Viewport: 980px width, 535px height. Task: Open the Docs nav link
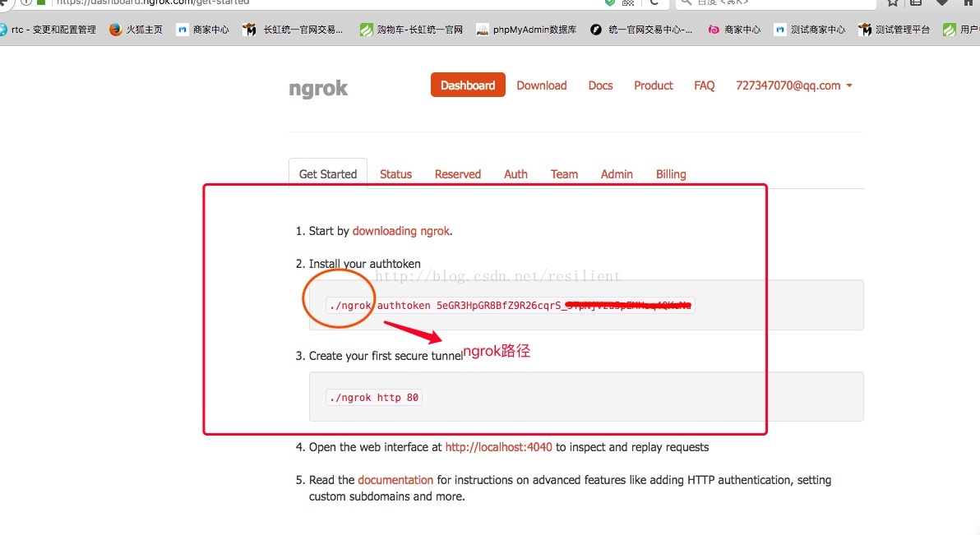point(600,85)
